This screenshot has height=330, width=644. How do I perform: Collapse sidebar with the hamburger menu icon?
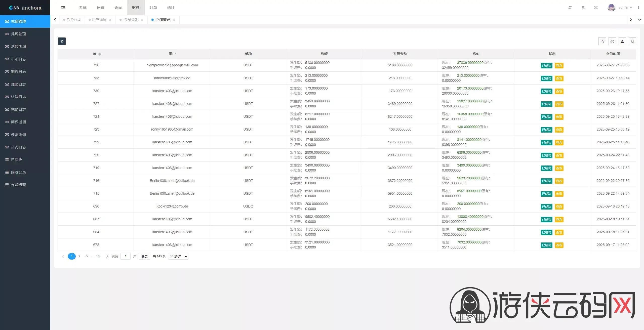pos(63,8)
